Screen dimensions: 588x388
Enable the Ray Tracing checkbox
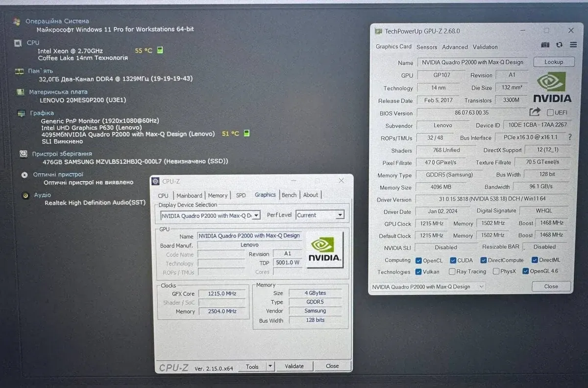coord(452,272)
